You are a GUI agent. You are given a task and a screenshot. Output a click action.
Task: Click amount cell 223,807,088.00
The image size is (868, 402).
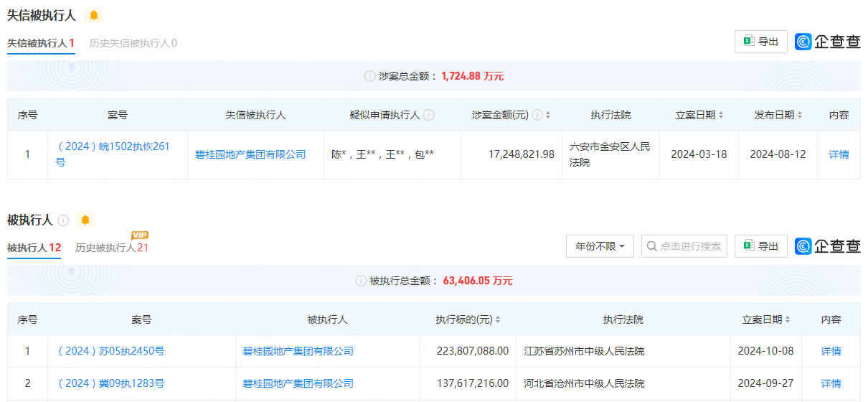pos(473,351)
